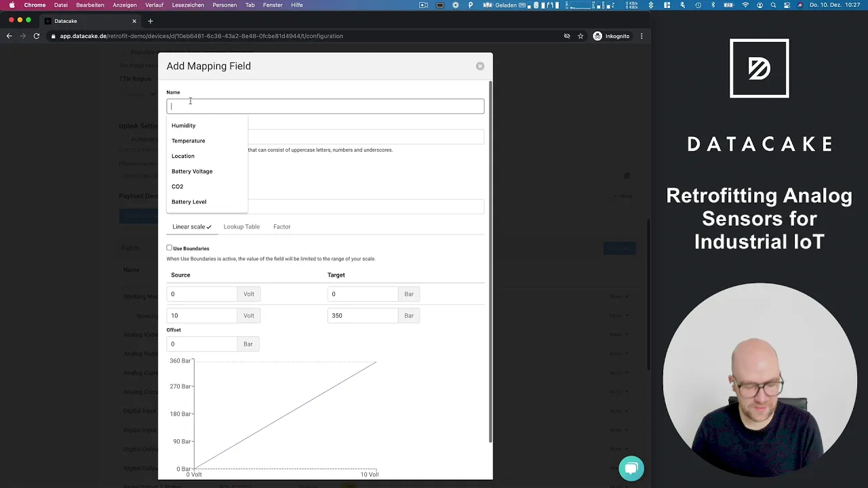This screenshot has width=868, height=488.
Task: Open Spotlight search in menu bar
Action: (x=773, y=5)
